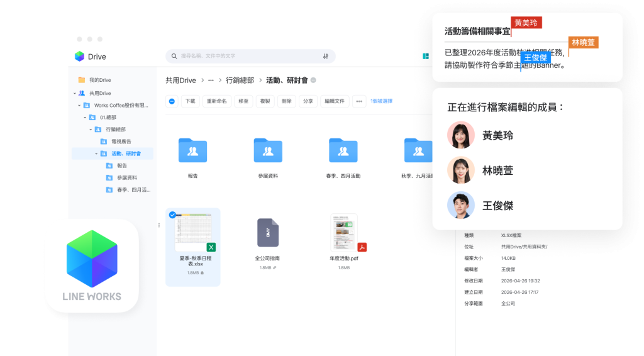Open search filter options in search bar
The image size is (644, 356).
(x=325, y=56)
